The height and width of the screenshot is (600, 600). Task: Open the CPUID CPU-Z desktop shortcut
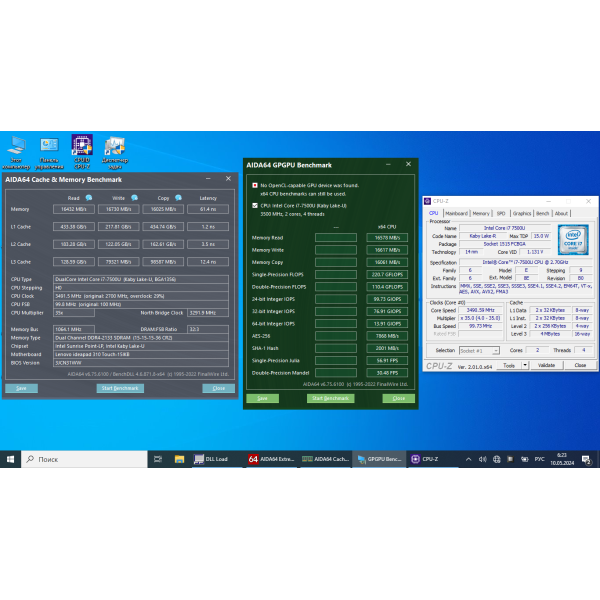click(x=82, y=152)
